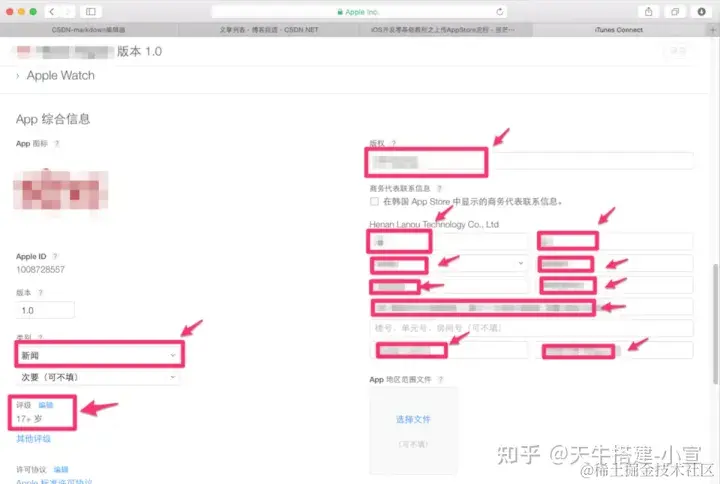The width and height of the screenshot is (720, 484).
Task: Open the contact info dropdown with the chevron
Action: (x=520, y=263)
